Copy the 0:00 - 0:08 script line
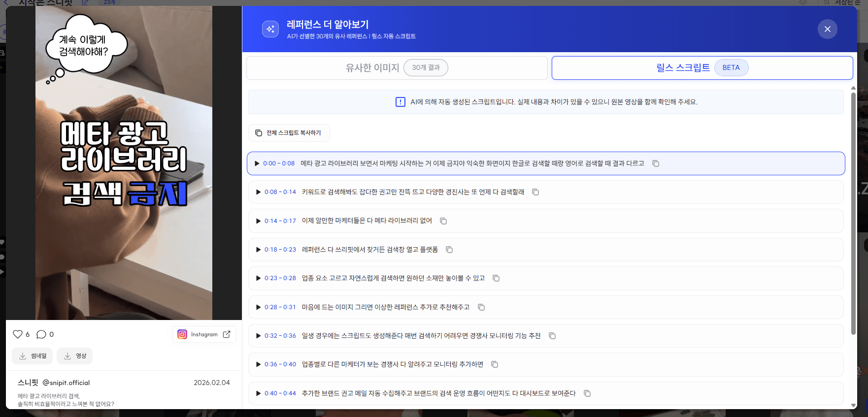The width and height of the screenshot is (868, 417). [656, 163]
